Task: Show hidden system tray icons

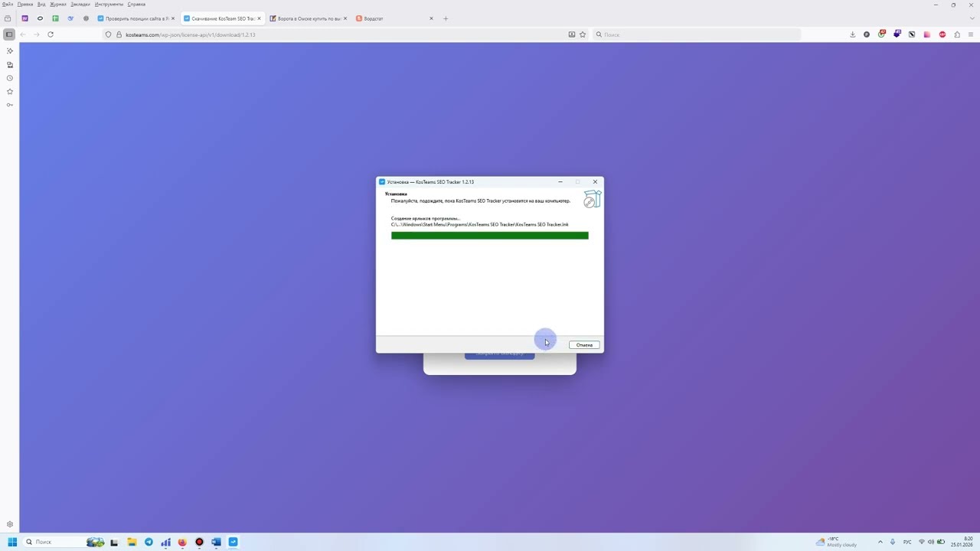Action: click(x=880, y=542)
